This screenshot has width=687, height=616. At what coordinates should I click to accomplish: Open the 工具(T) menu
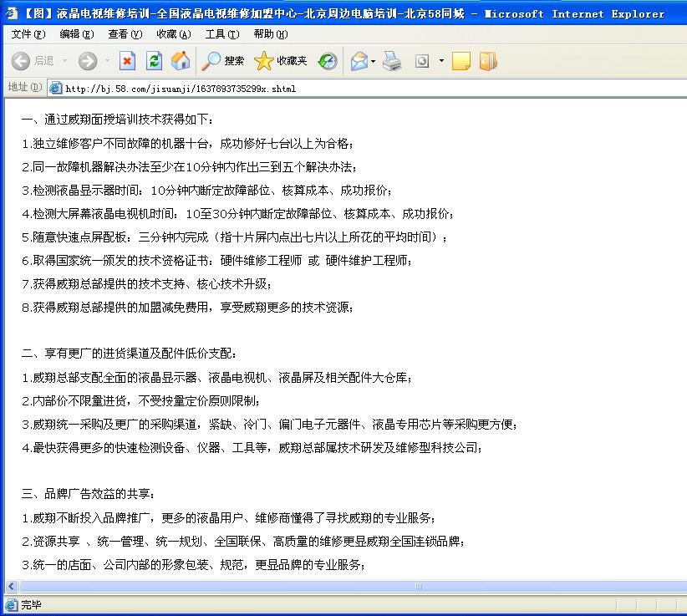tap(221, 34)
